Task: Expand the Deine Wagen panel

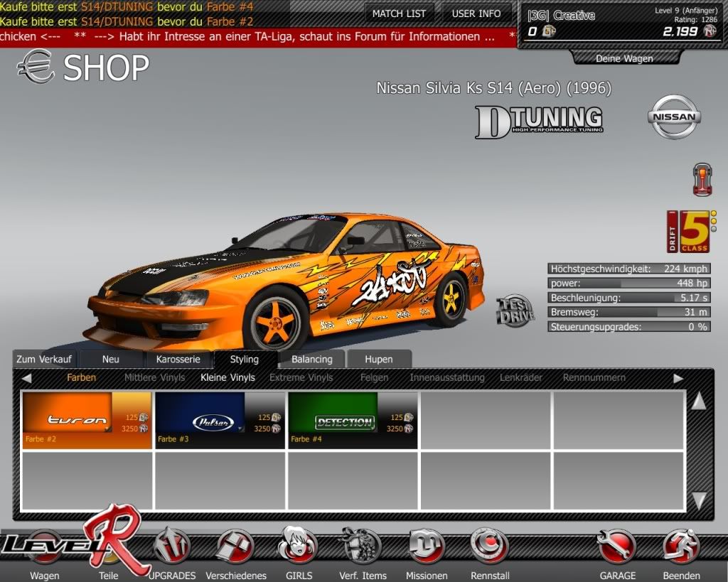Action: (623, 58)
